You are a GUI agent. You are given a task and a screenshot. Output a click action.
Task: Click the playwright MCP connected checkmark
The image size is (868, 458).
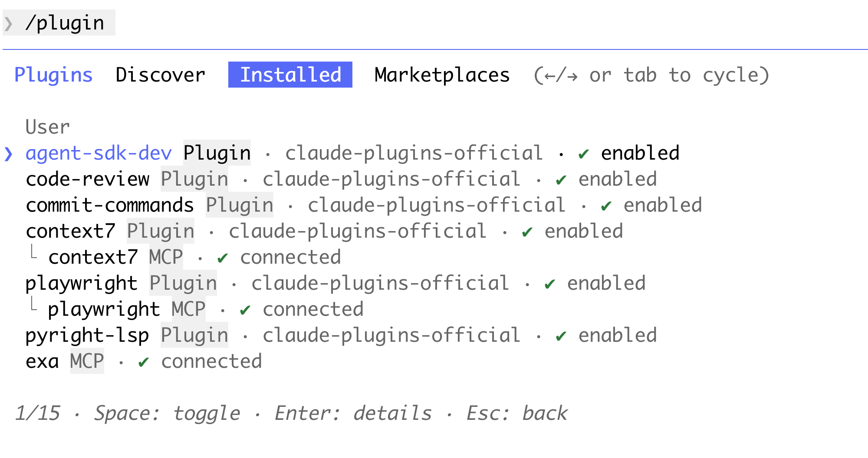click(245, 310)
